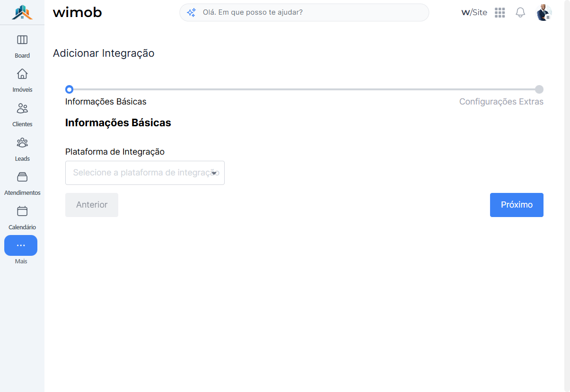Click the 'Informações Básicas' step label
This screenshot has width=570, height=392.
click(x=106, y=102)
